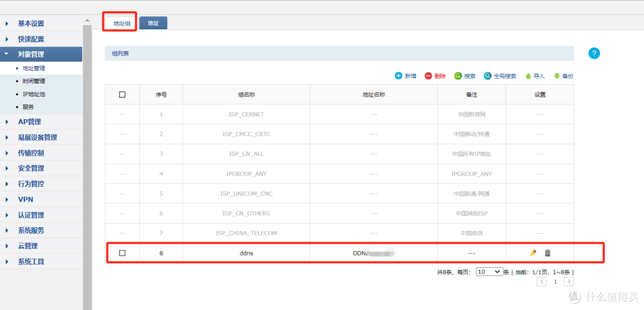Click the 导入 import button

point(535,76)
